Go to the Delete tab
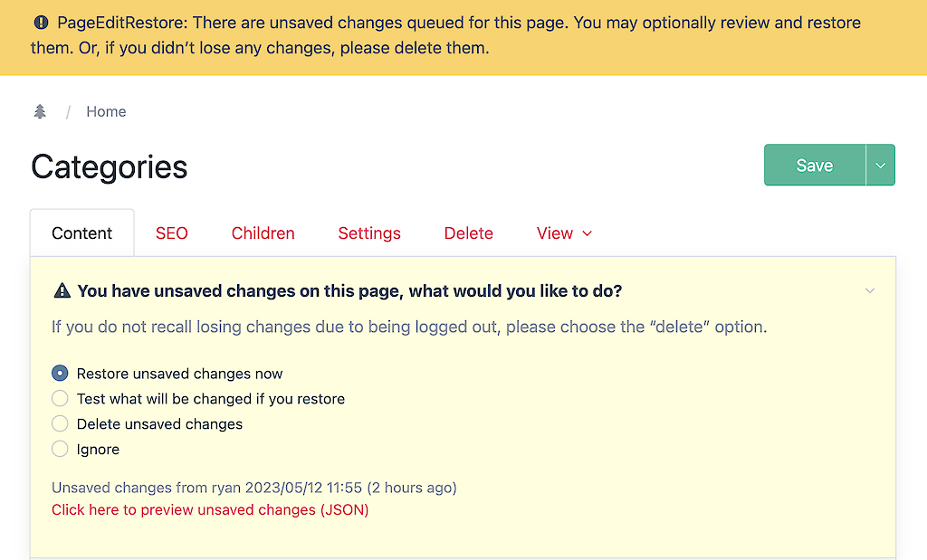 [x=468, y=233]
